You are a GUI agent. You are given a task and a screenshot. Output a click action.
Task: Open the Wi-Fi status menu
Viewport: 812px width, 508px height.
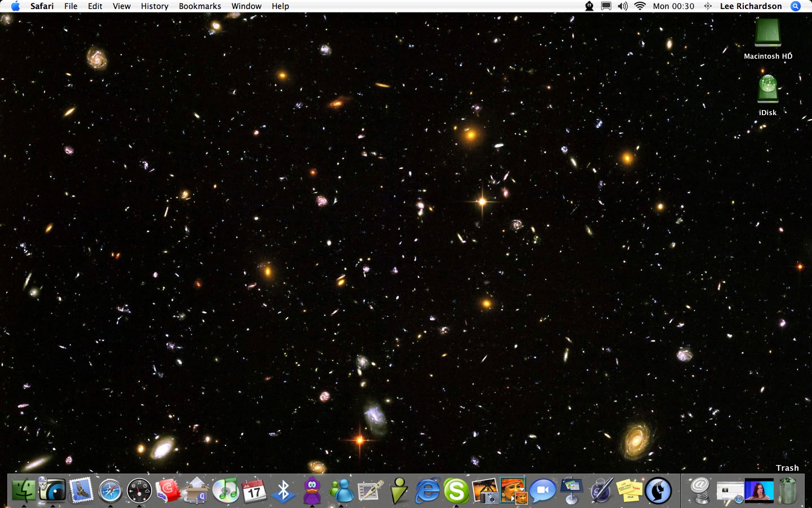(639, 6)
